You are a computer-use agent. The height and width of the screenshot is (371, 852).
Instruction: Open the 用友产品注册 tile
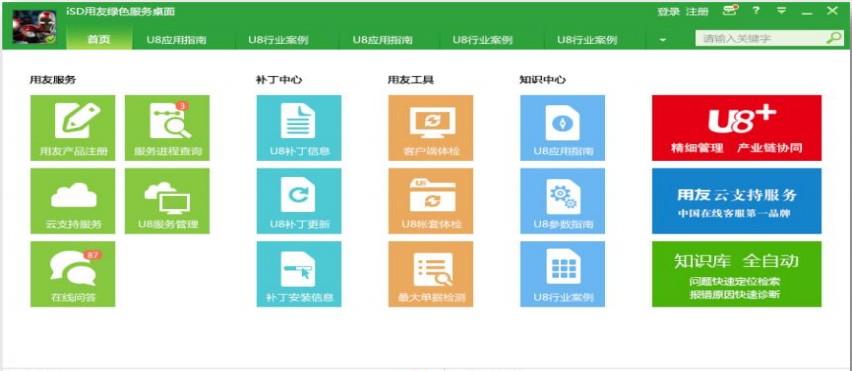click(x=73, y=128)
